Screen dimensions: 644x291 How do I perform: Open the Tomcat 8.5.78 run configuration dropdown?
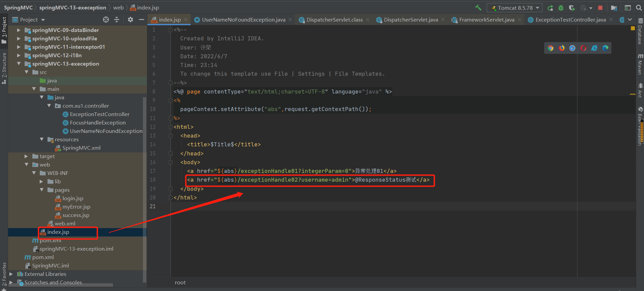tap(515, 8)
